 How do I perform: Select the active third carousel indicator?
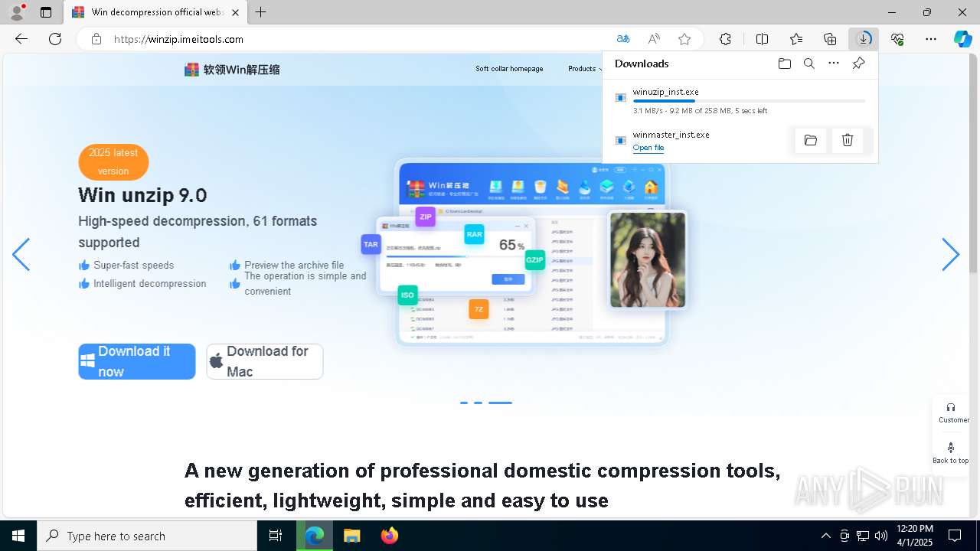coord(500,403)
